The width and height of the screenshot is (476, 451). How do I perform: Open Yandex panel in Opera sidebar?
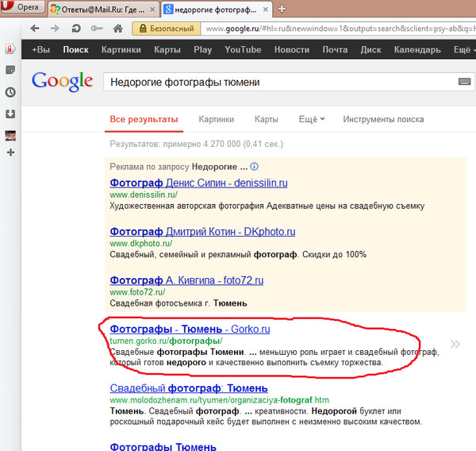click(10, 48)
